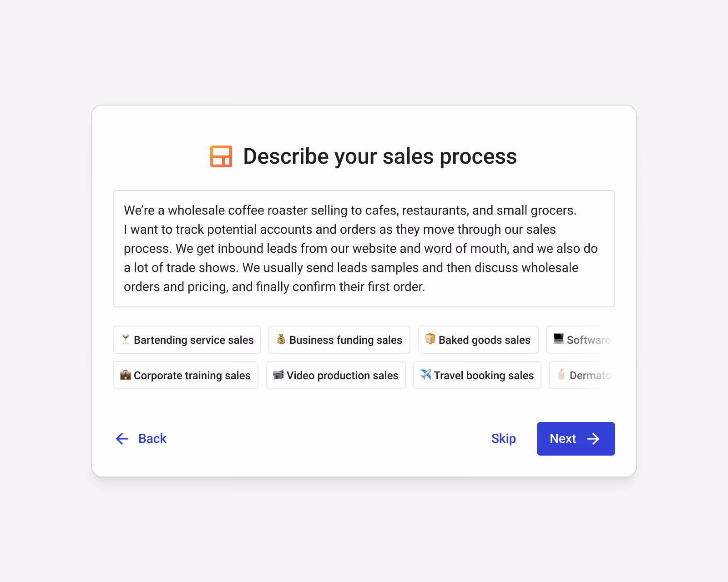Select the "Baked goods sales" suggestion
728x582 pixels.
(478, 340)
